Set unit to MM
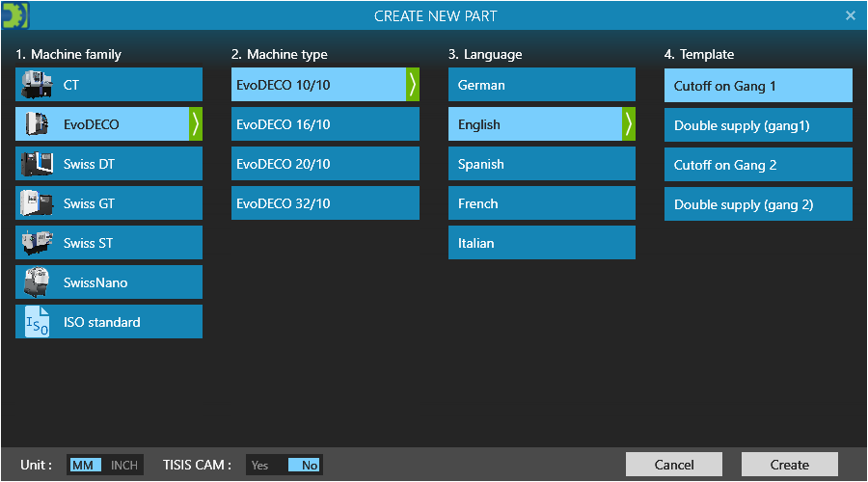Screen dimensions: 868x482 pyautogui.click(x=84, y=466)
